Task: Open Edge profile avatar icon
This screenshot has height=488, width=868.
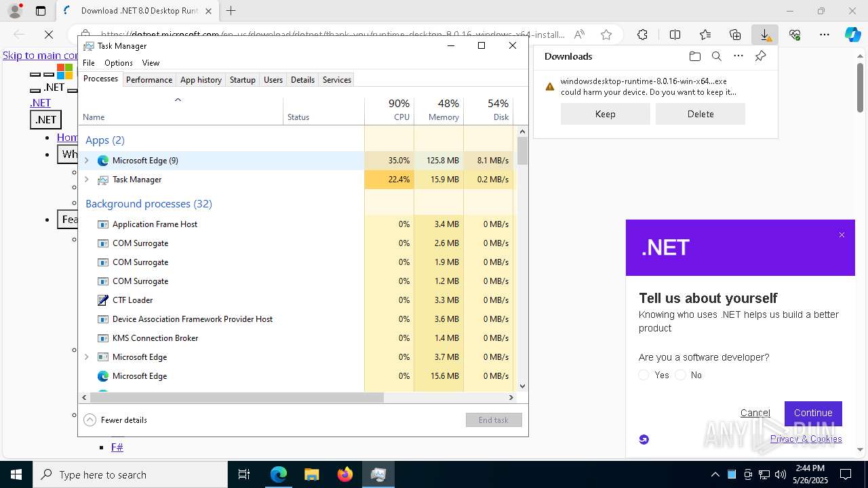Action: coord(15,11)
